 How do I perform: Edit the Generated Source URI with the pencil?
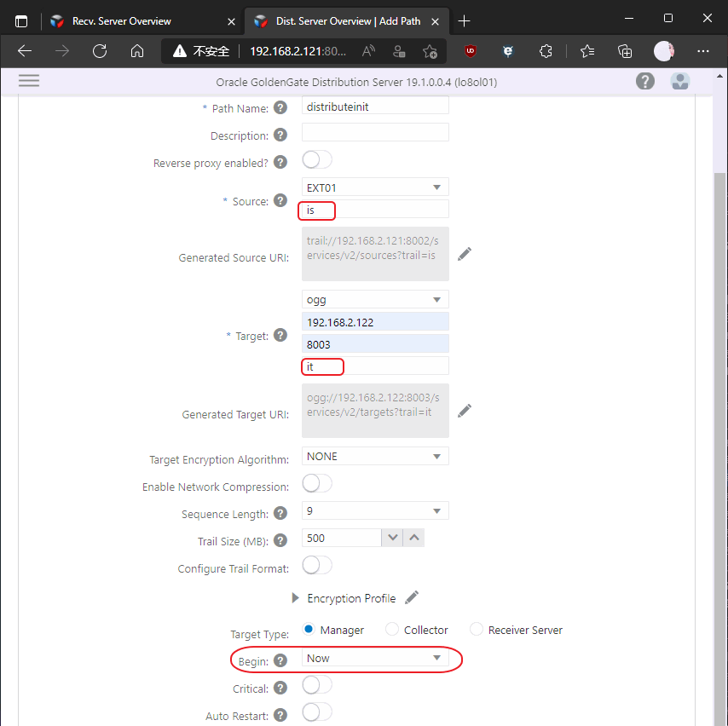click(x=465, y=254)
